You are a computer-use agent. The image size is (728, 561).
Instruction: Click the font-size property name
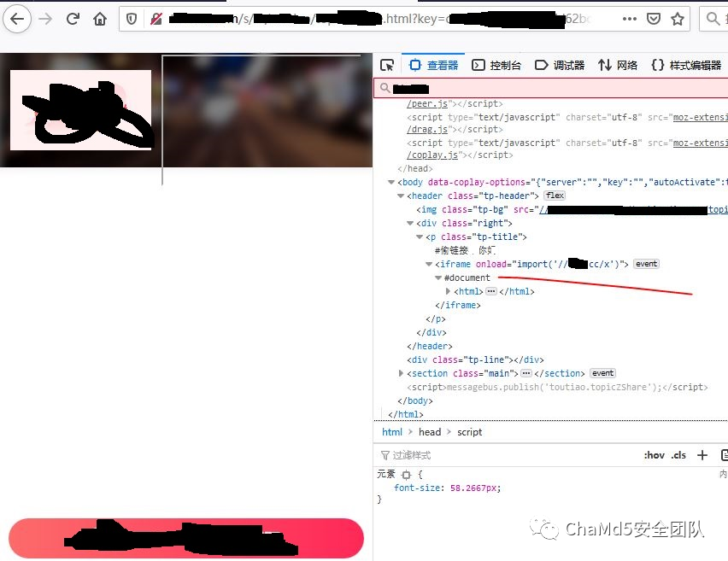pyautogui.click(x=419, y=488)
